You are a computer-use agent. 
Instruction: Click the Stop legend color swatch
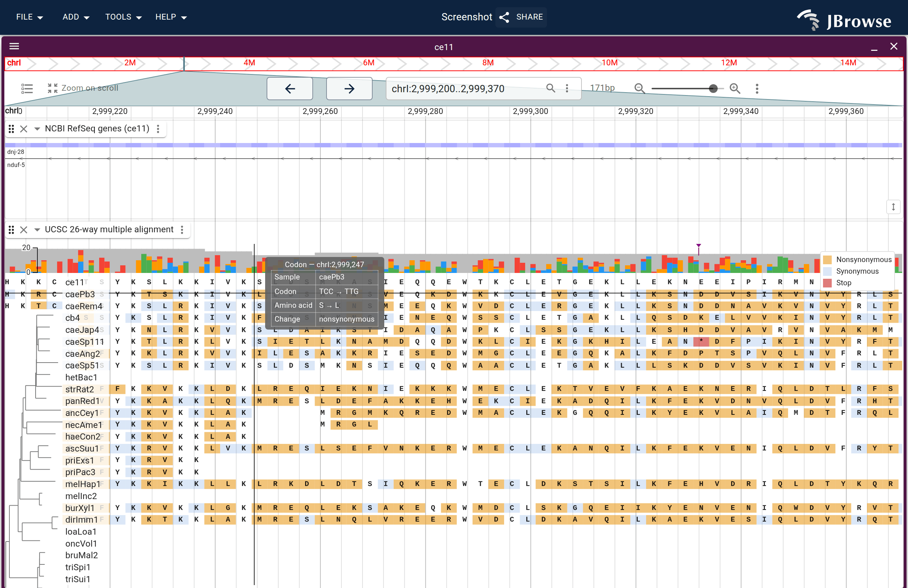click(827, 283)
